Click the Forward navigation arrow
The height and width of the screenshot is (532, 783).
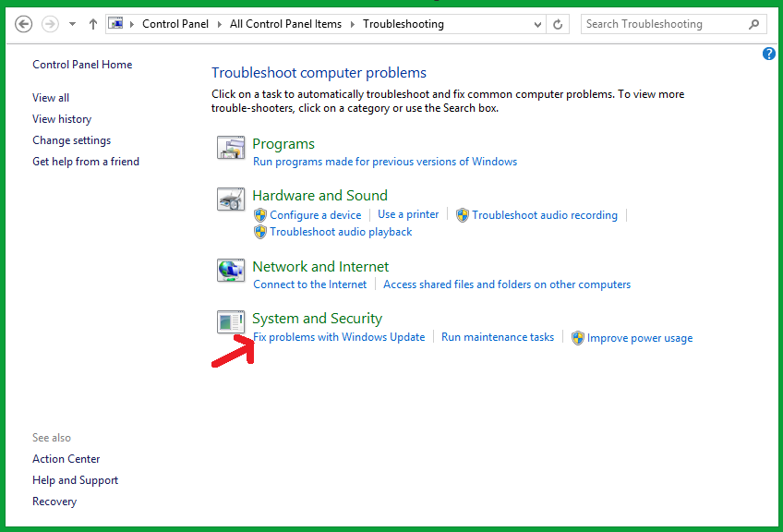50,24
